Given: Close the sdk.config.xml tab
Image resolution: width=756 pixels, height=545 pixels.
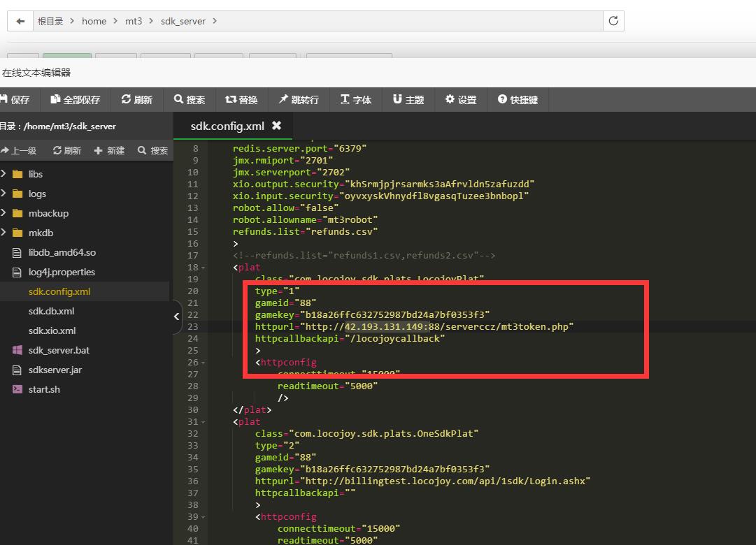Looking at the screenshot, I should click(276, 126).
